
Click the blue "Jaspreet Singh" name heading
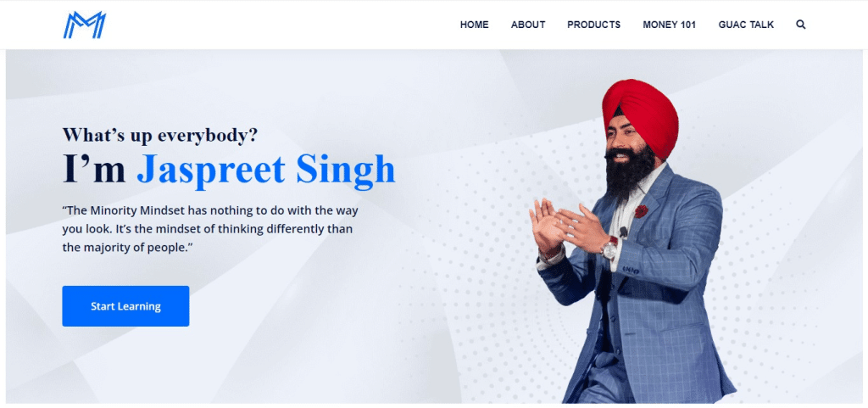pos(266,170)
